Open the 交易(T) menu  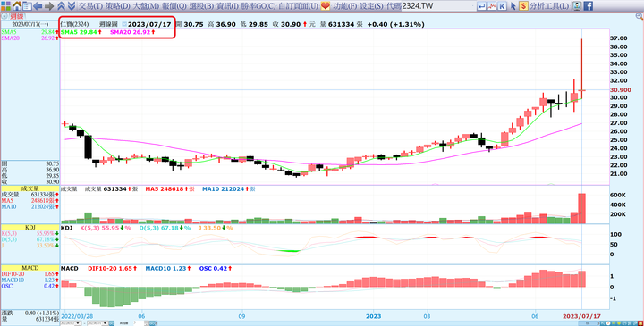click(90, 5)
